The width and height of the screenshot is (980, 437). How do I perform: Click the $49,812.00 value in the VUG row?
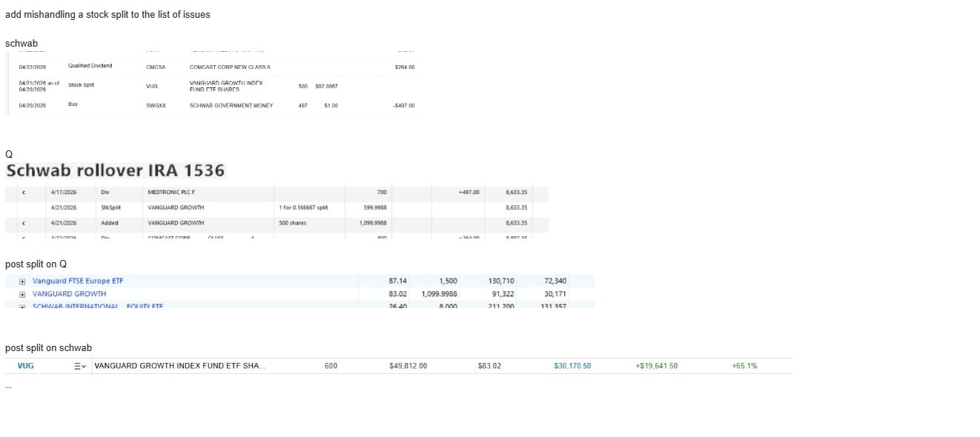[x=408, y=366]
